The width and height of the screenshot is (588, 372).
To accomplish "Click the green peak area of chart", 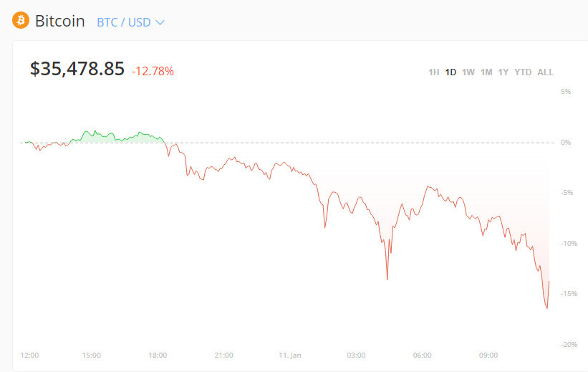I will pyautogui.click(x=90, y=136).
